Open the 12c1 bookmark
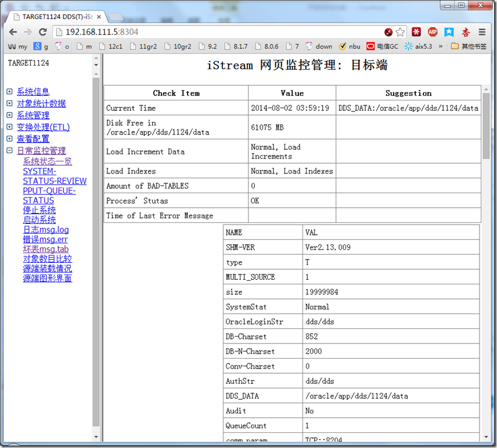 click(111, 46)
